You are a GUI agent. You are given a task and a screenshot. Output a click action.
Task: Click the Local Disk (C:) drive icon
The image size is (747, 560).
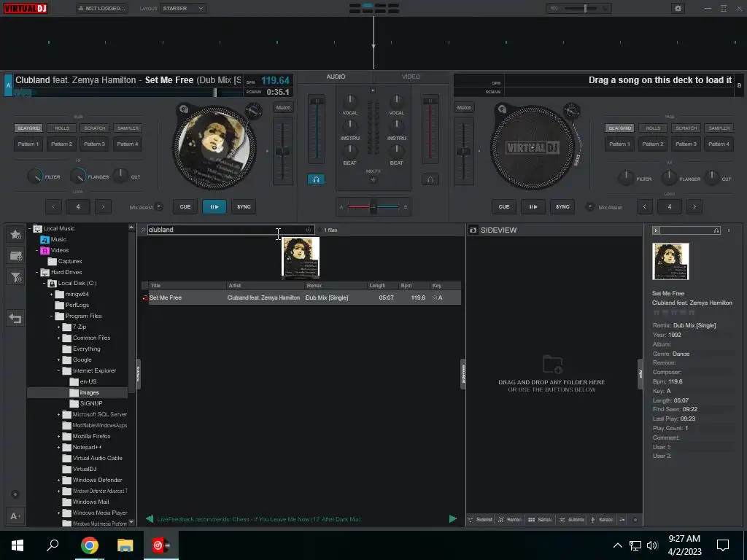click(x=52, y=284)
